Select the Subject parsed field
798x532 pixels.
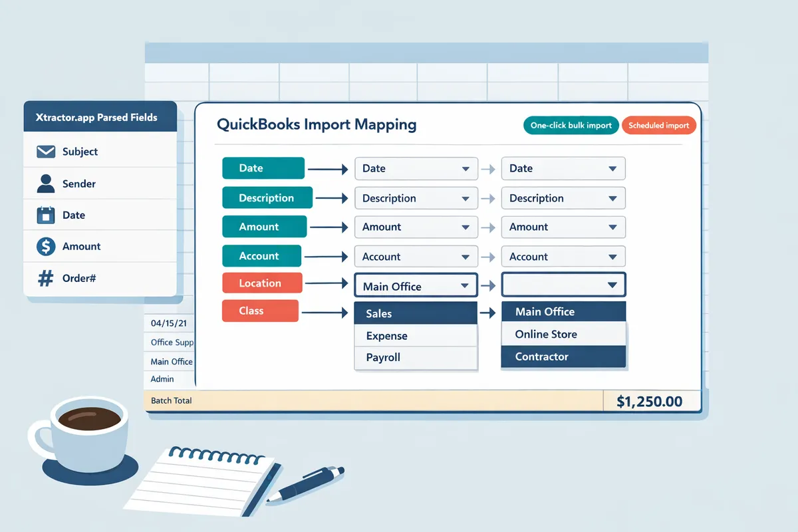[100, 152]
